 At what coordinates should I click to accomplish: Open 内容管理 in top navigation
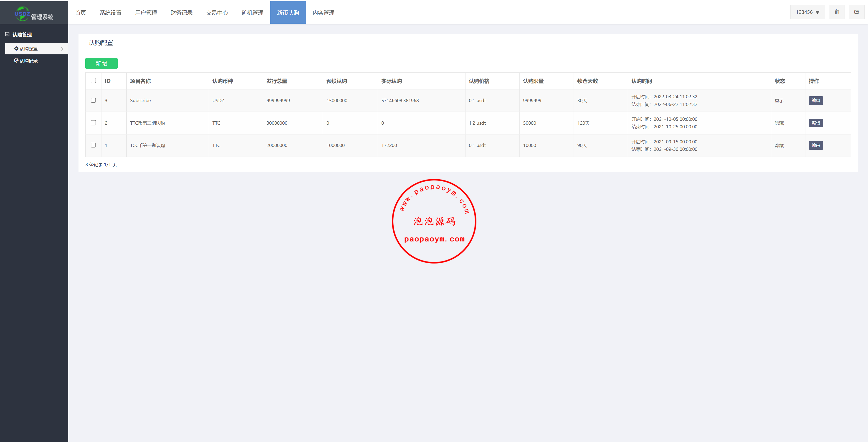click(323, 13)
